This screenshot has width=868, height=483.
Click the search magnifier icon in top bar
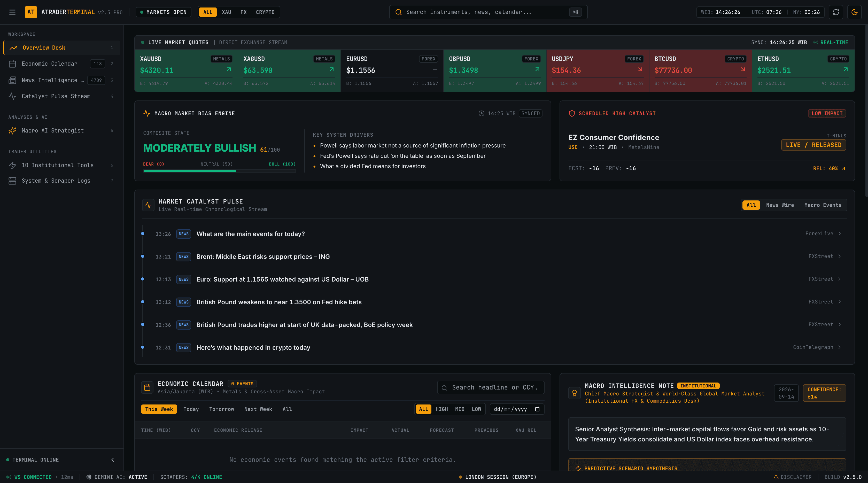point(398,12)
